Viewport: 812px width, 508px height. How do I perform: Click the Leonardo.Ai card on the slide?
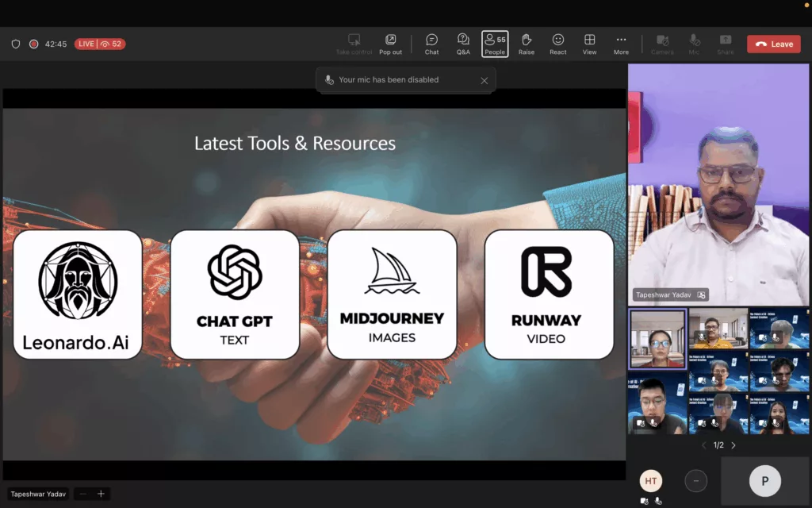[78, 294]
